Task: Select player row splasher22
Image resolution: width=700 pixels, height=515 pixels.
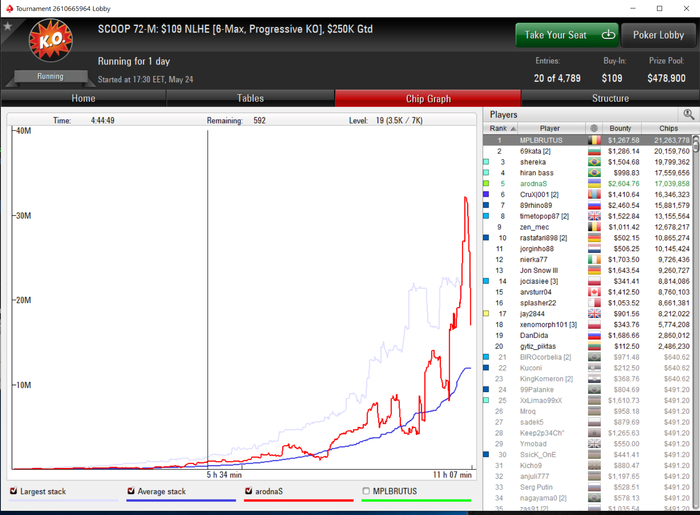Action: click(x=588, y=303)
